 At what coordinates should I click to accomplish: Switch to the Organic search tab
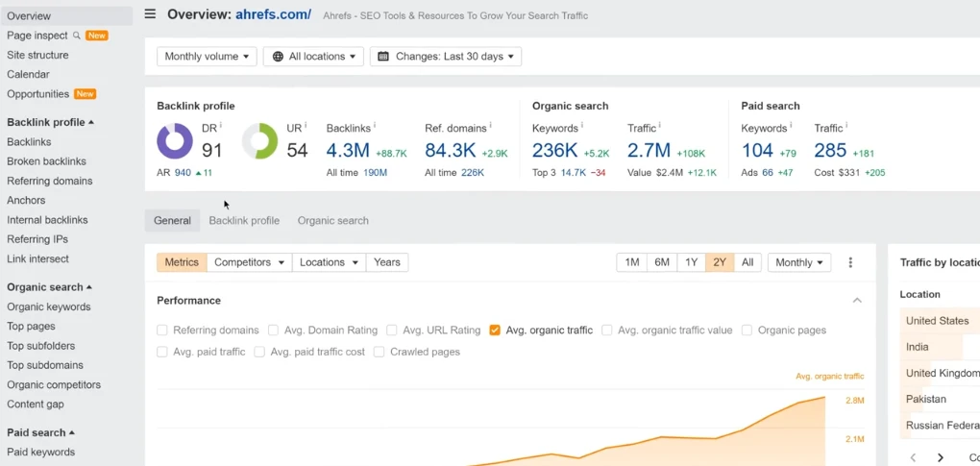pyautogui.click(x=332, y=221)
